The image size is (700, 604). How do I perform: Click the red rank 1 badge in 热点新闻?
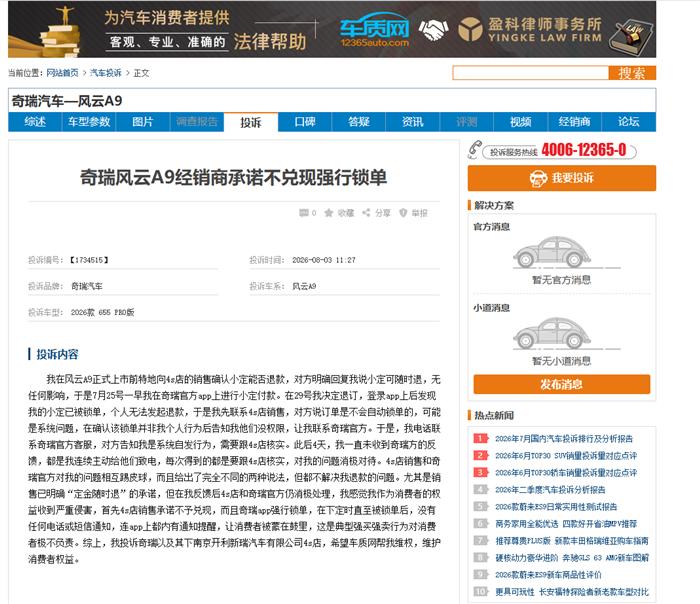pyautogui.click(x=480, y=439)
